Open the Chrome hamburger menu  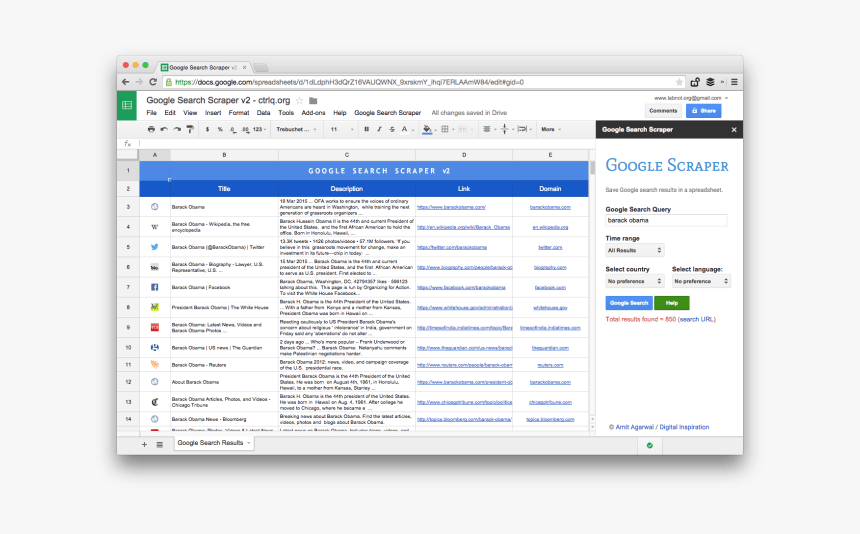pos(734,82)
